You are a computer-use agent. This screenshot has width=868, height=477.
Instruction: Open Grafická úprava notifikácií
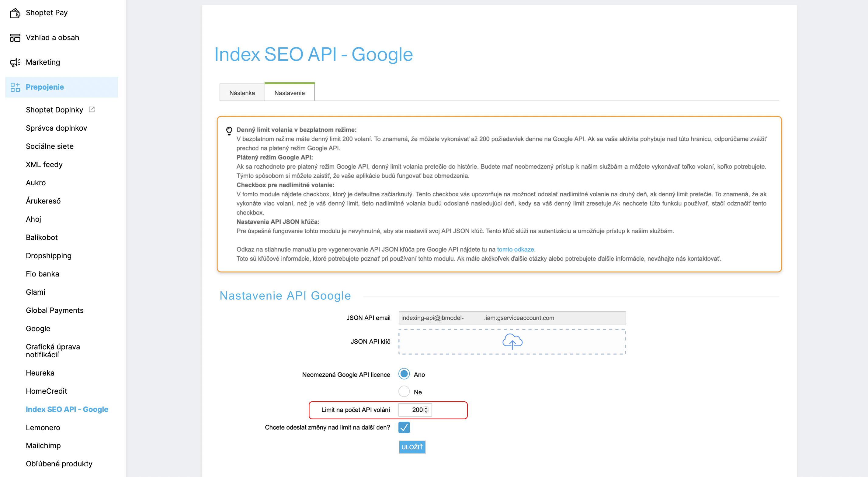click(53, 350)
